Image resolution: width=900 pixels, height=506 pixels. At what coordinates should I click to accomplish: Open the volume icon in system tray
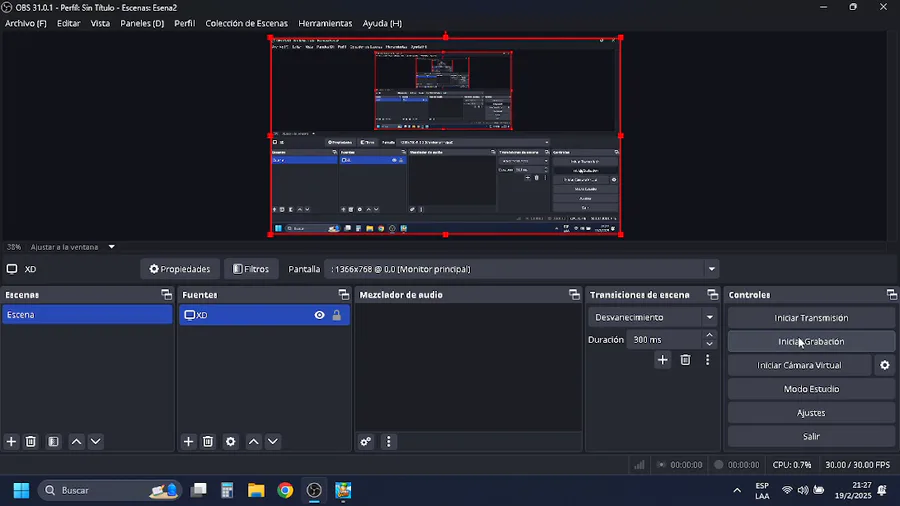(x=803, y=490)
